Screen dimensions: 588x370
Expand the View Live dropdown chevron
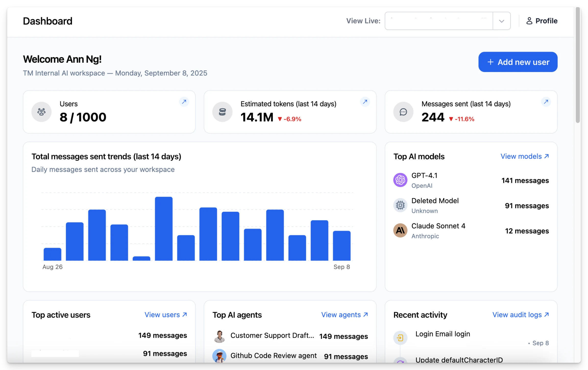502,21
